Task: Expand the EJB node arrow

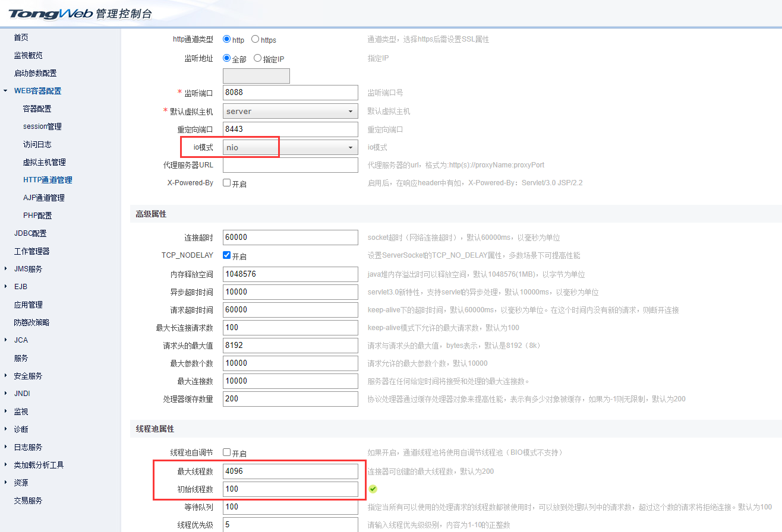Action: tap(5, 287)
